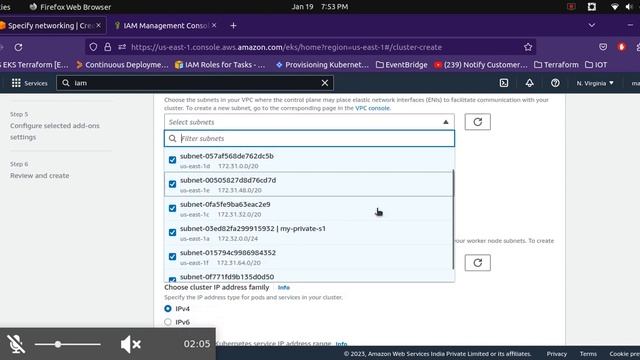Click the padlock site security icon

click(107, 47)
